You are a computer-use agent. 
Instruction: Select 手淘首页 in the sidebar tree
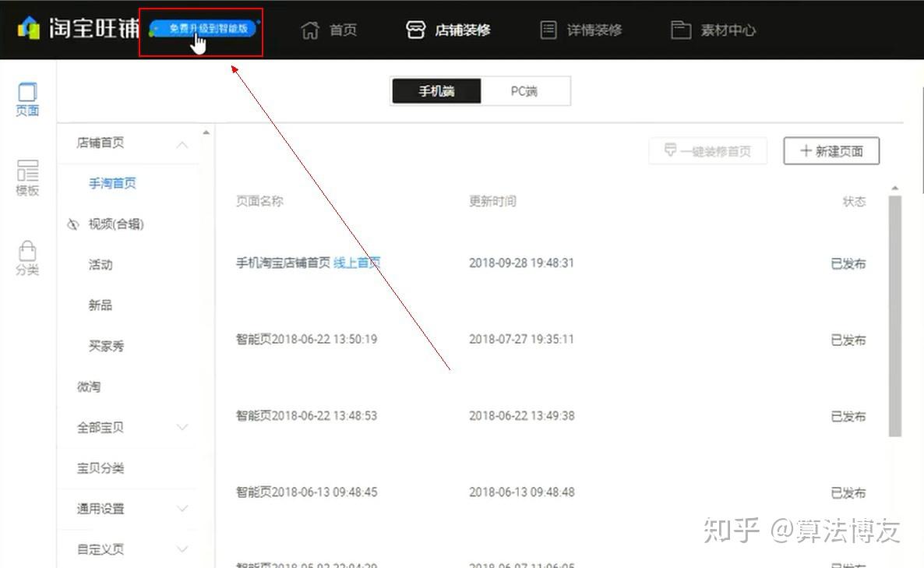pos(112,183)
